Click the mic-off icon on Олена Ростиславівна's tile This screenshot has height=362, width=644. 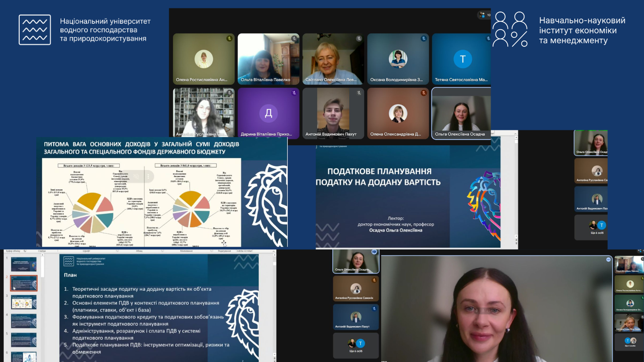[229, 39]
